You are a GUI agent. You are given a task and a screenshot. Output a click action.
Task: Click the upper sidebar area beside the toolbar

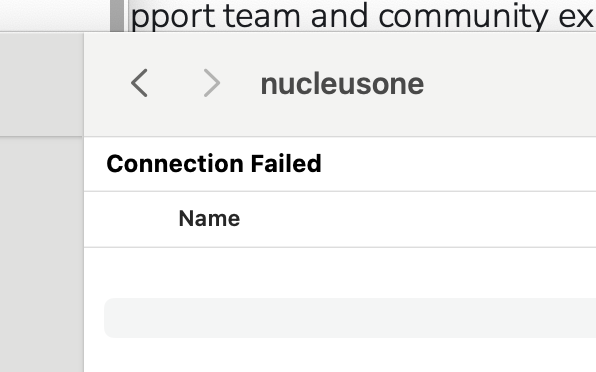[x=41, y=84]
